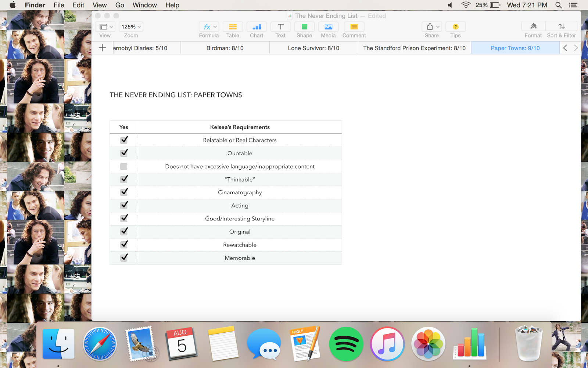Screen dimensions: 588x368
Task: Uncheck the Quotable checkbox
Action: pyautogui.click(x=123, y=153)
